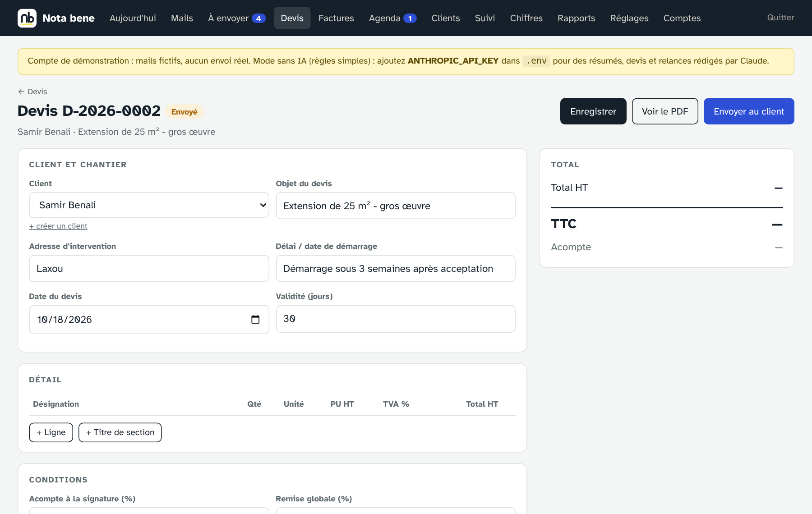Click the Unité column header
812x514 pixels.
click(294, 404)
